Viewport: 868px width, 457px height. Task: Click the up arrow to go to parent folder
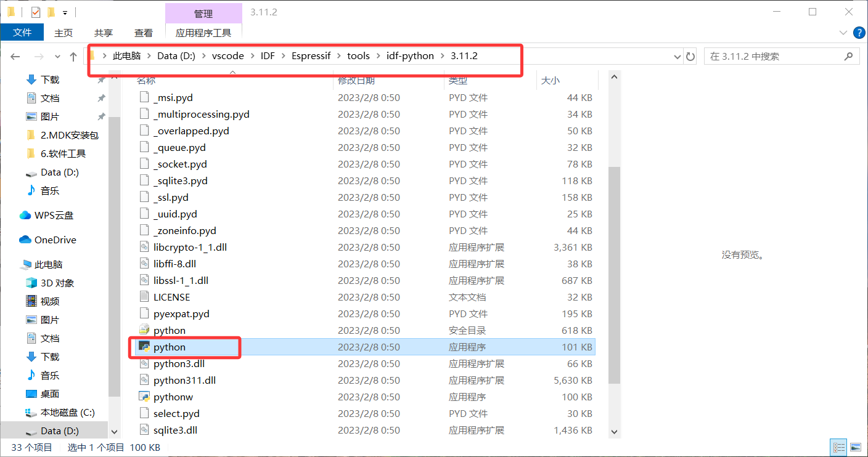73,56
